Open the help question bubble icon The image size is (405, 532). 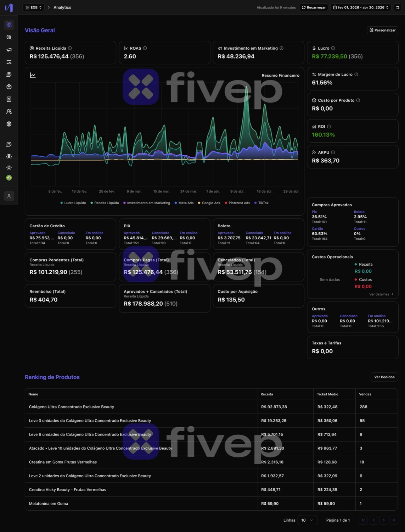pyautogui.click(x=9, y=144)
